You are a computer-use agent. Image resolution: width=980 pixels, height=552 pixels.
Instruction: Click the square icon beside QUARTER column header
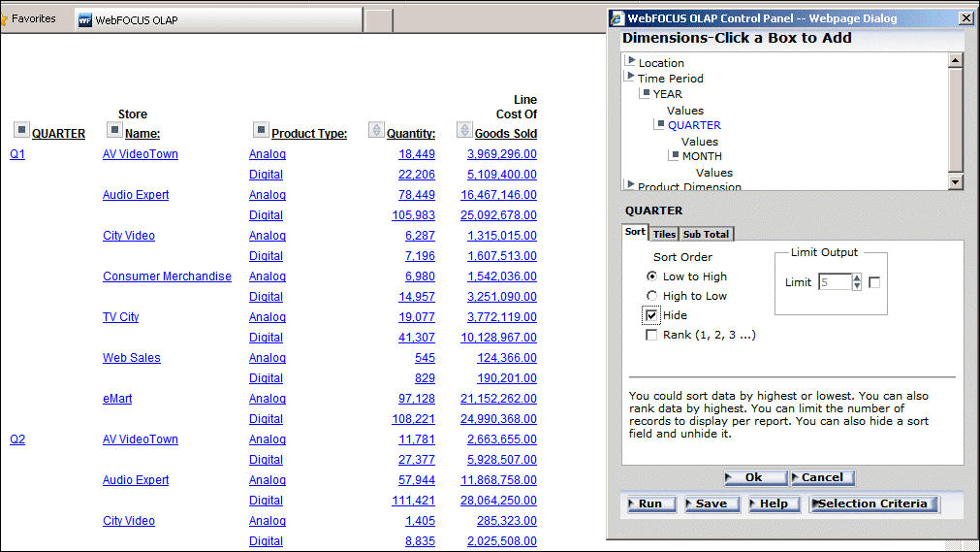point(21,130)
